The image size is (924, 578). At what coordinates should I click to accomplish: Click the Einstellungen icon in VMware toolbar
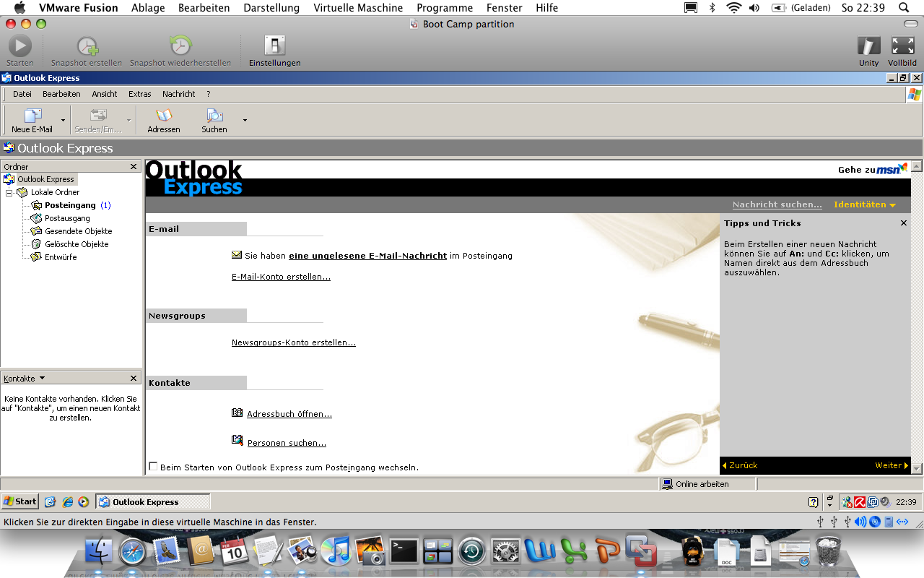274,46
